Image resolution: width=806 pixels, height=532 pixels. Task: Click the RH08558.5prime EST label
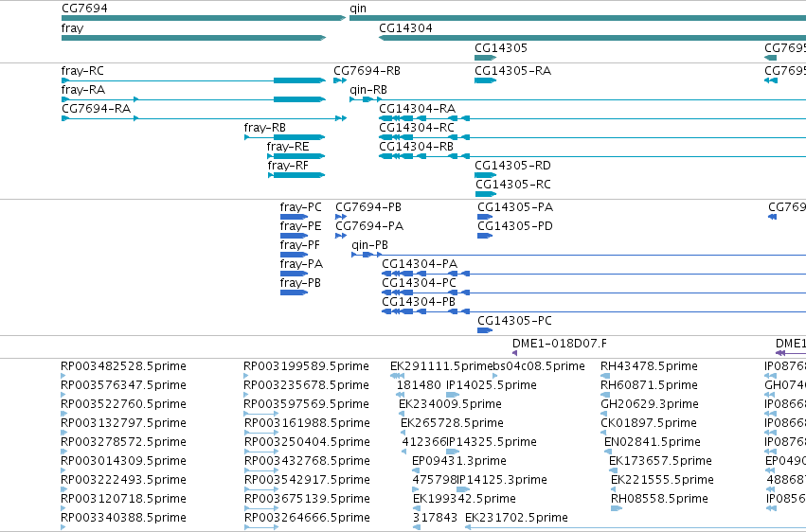(659, 500)
